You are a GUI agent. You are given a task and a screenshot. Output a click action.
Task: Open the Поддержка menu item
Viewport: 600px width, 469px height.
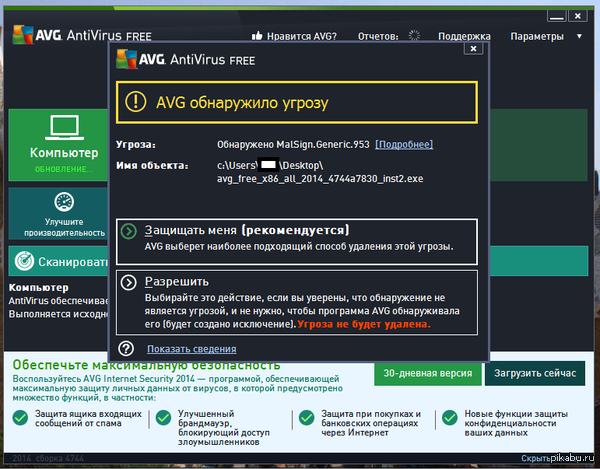coord(464,36)
